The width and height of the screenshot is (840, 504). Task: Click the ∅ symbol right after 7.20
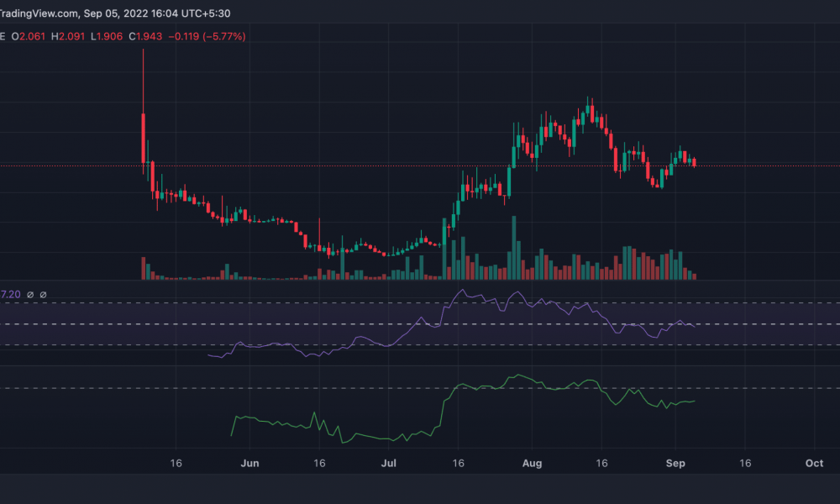[30, 295]
